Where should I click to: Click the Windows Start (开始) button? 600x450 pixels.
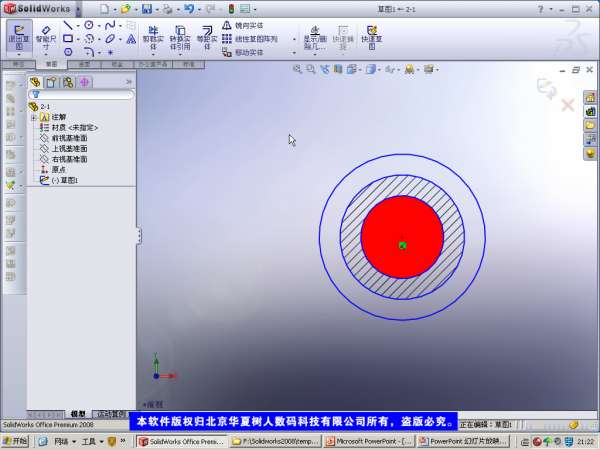15,441
